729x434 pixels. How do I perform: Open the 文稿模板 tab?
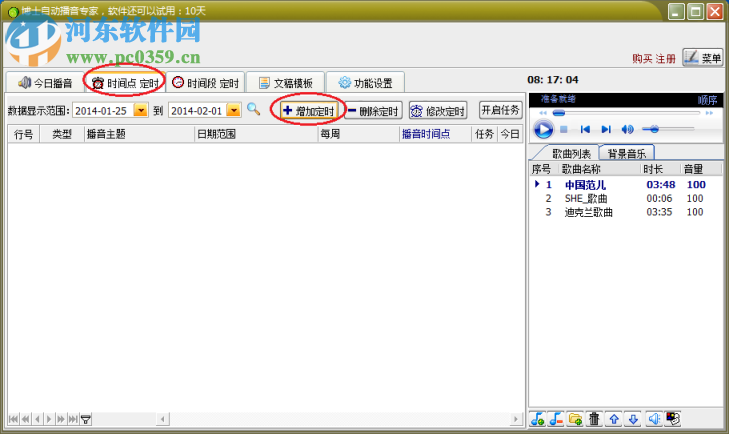(285, 83)
